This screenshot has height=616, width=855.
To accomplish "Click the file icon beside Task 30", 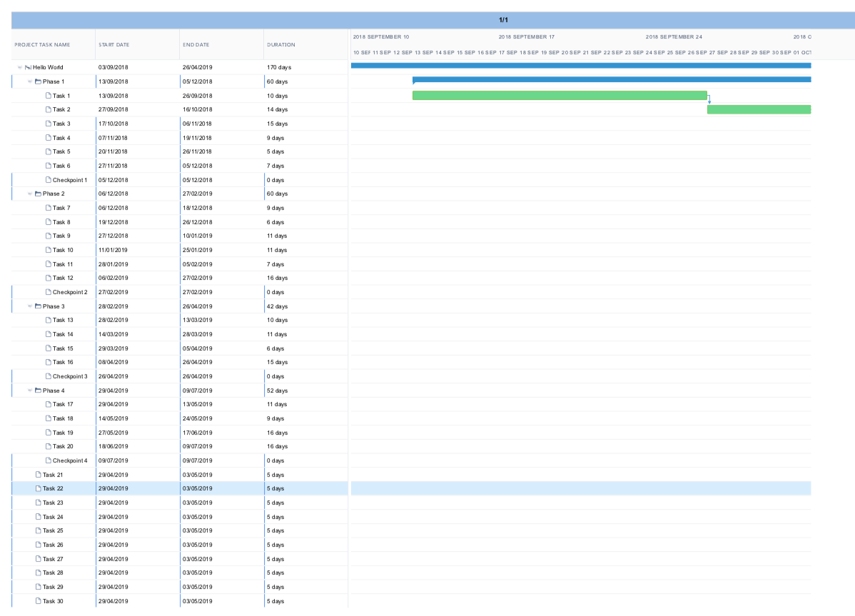I will [x=38, y=601].
